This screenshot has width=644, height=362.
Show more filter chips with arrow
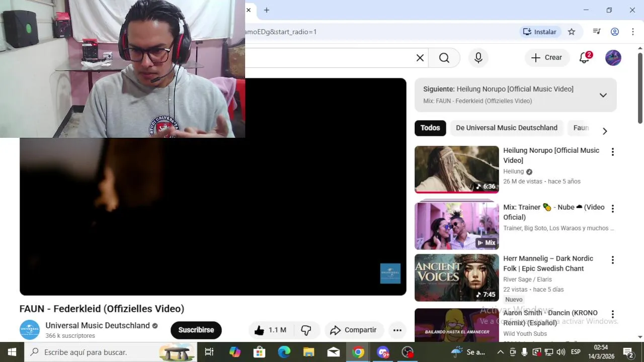pos(605,131)
